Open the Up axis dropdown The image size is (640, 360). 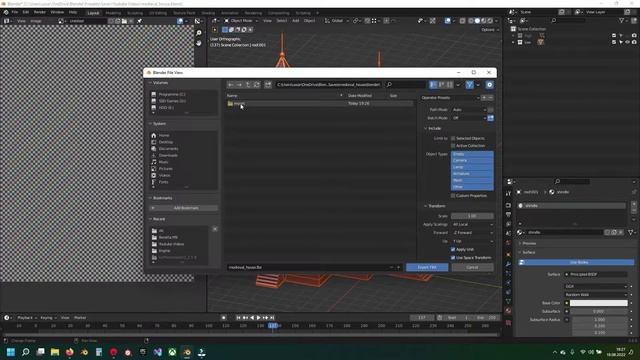[x=472, y=241]
